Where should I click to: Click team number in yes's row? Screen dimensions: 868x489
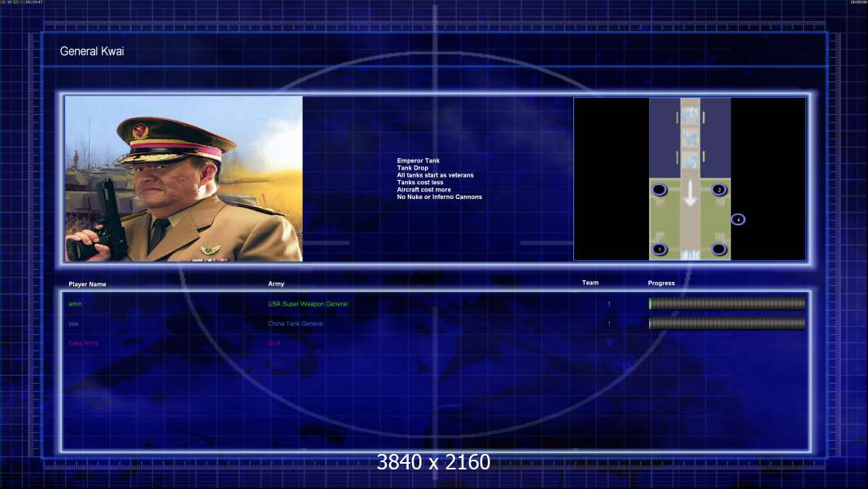(x=609, y=324)
